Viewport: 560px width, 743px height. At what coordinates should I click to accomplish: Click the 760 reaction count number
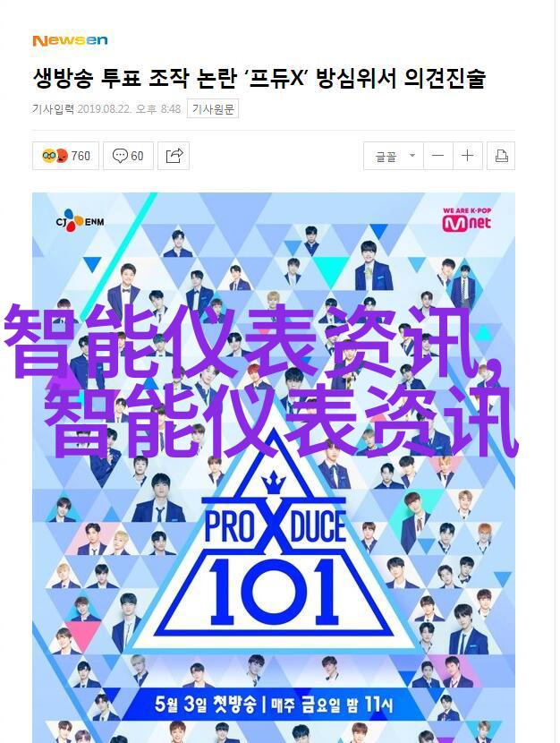click(x=81, y=156)
